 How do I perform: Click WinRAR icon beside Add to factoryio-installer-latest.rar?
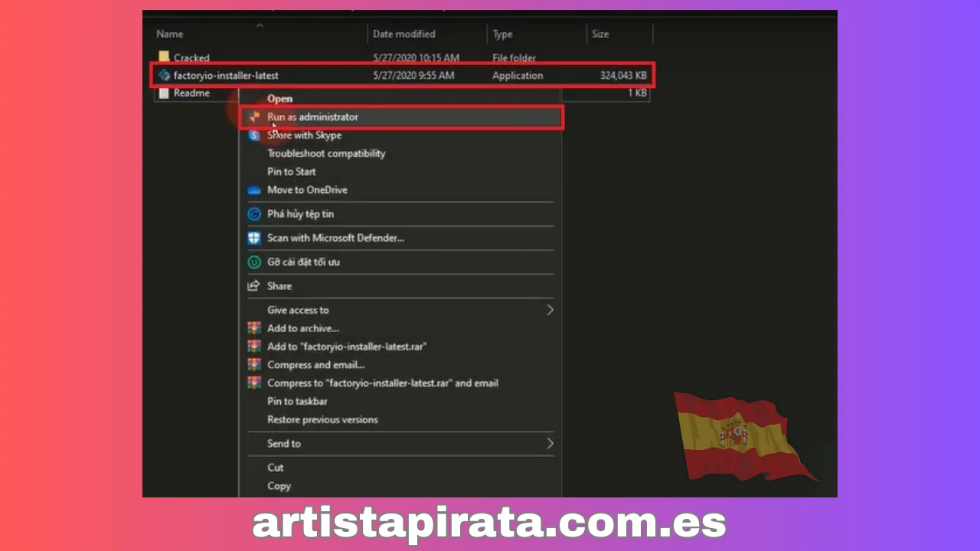(254, 347)
